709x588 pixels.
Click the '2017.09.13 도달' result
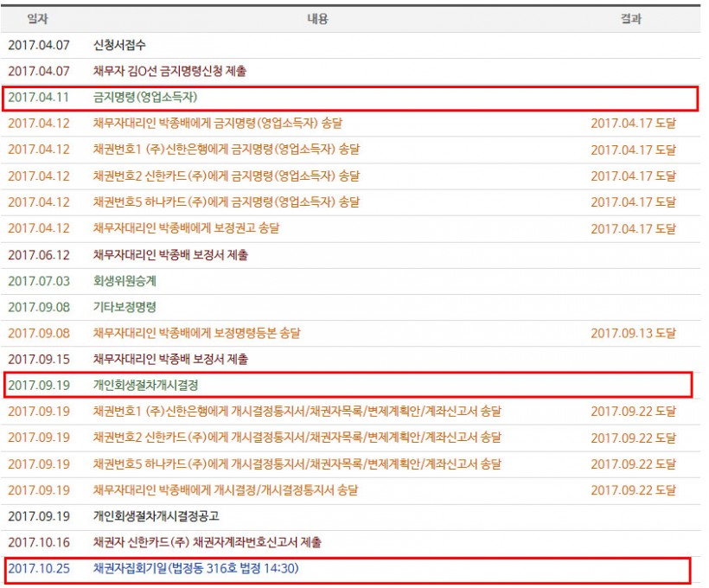(633, 334)
